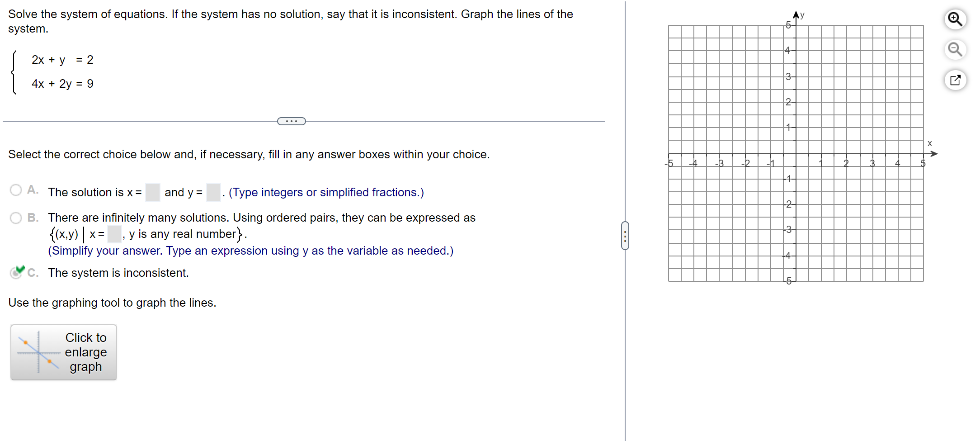This screenshot has height=441, width=980.
Task: Click the x value box in choice B
Action: click(x=115, y=234)
